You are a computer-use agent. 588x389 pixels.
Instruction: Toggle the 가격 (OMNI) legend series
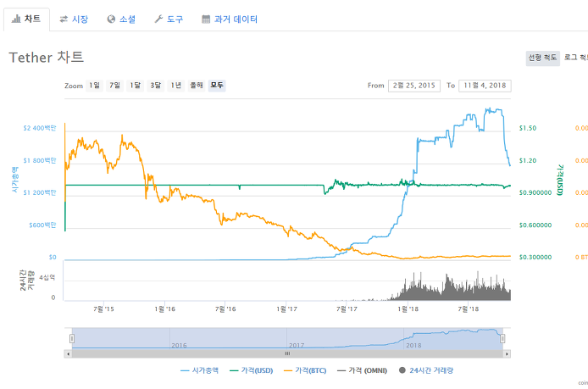[362, 370]
